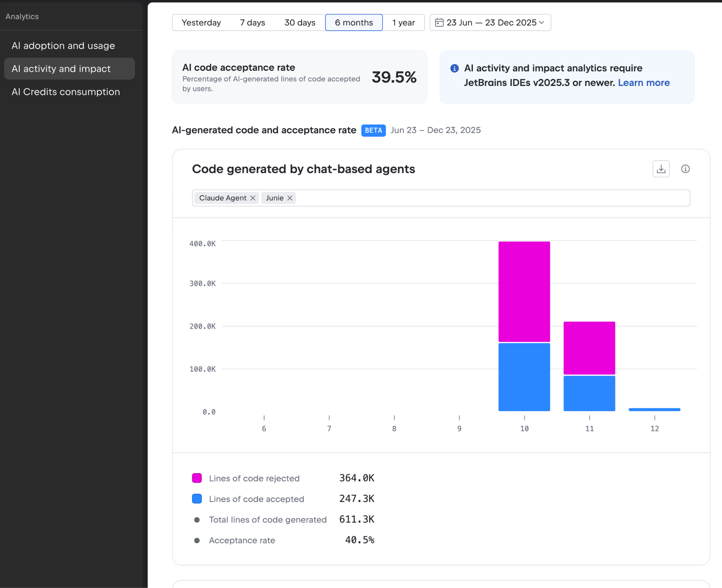Click the month 10 rejected magenta bar
Screen dimensions: 722x588
click(524, 291)
